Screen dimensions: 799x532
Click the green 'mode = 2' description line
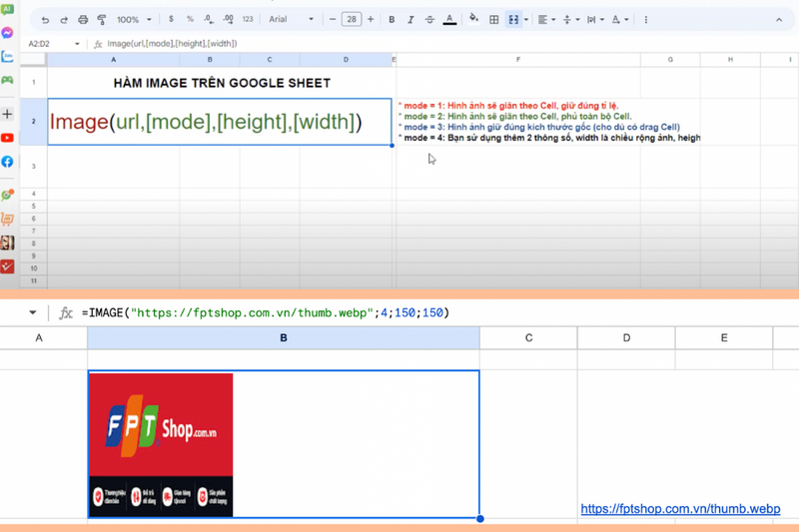[x=514, y=117]
